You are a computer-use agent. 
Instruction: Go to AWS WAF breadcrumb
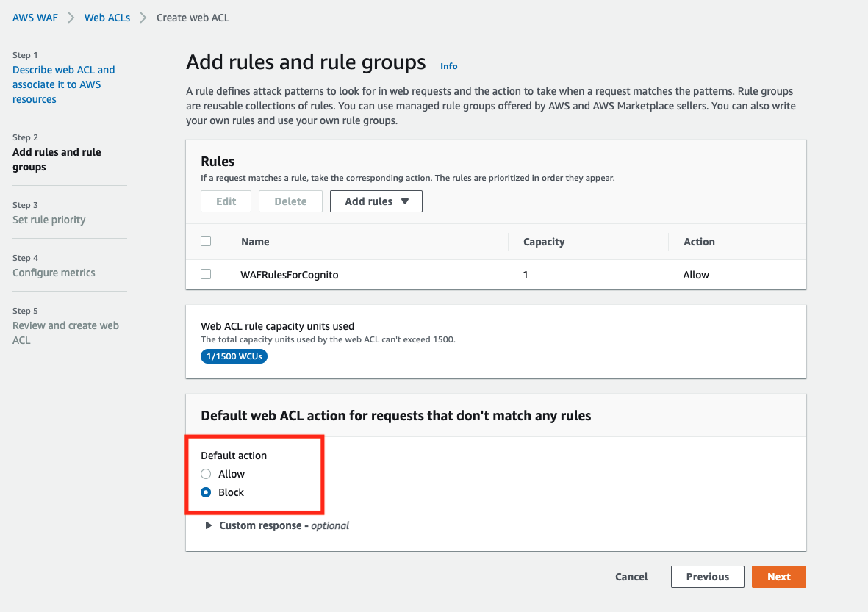(x=35, y=18)
